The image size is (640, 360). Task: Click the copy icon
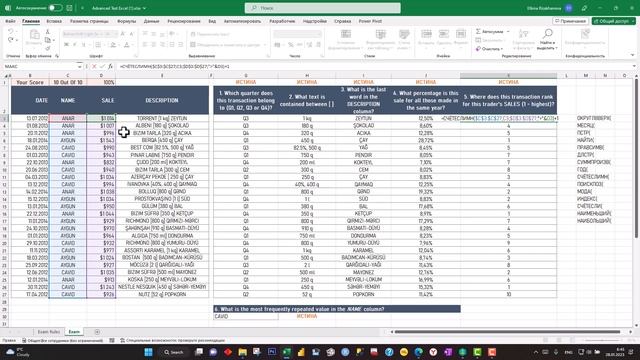pyautogui.click(x=48, y=40)
